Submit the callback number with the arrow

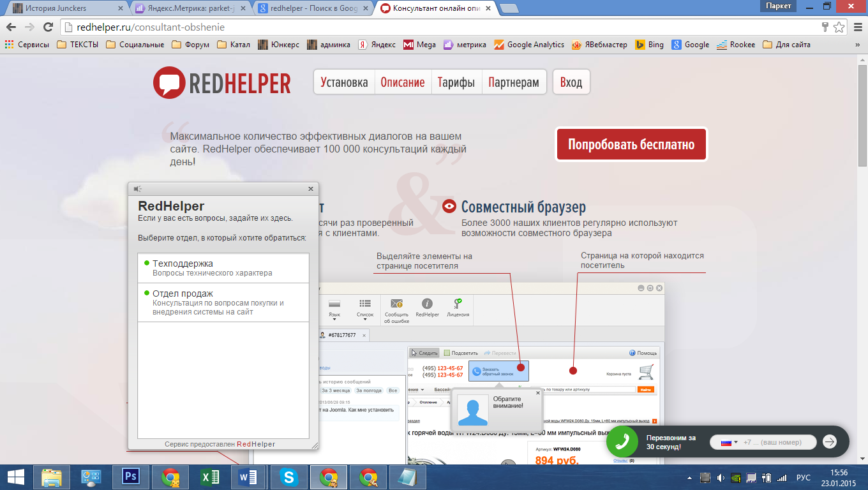[829, 442]
